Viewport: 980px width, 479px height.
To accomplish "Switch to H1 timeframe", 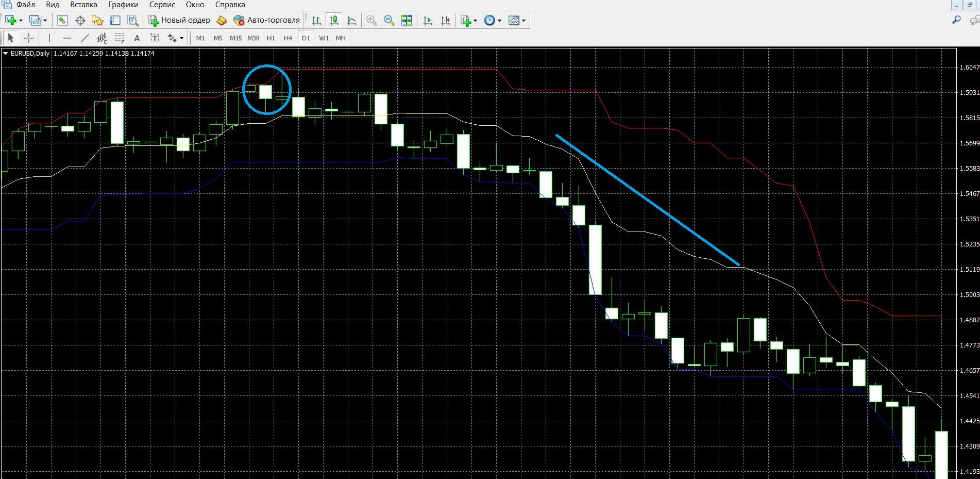I will click(271, 38).
